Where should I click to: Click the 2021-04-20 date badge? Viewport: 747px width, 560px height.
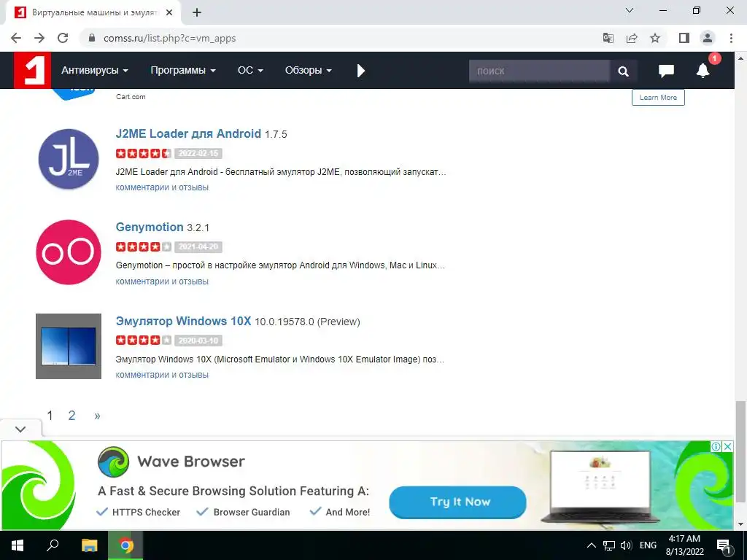click(x=198, y=246)
